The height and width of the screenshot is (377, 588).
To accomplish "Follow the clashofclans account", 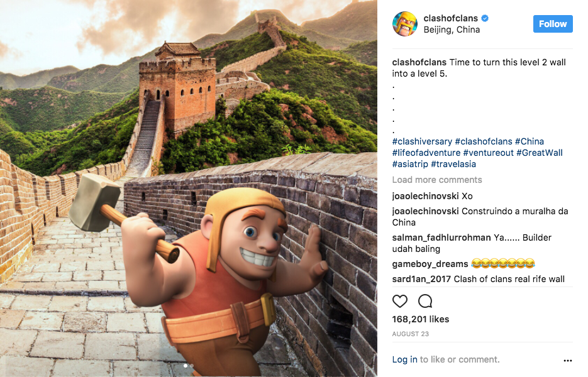I will pos(553,24).
